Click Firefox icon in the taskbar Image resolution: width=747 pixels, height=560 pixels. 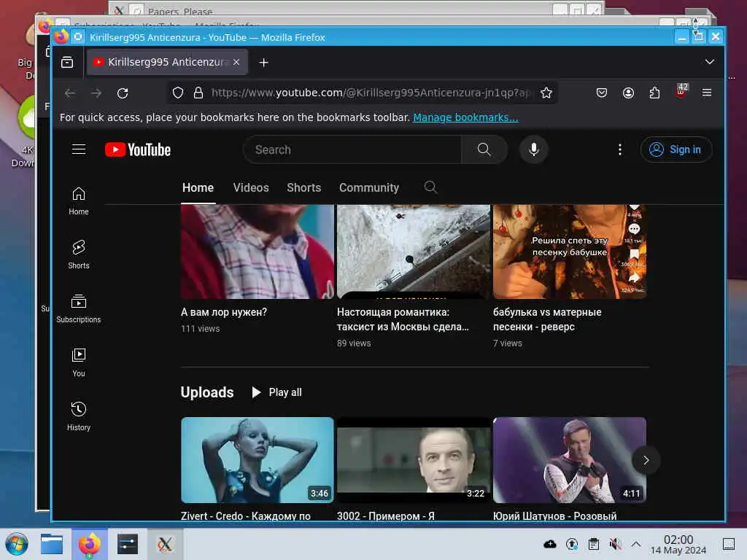[90, 544]
